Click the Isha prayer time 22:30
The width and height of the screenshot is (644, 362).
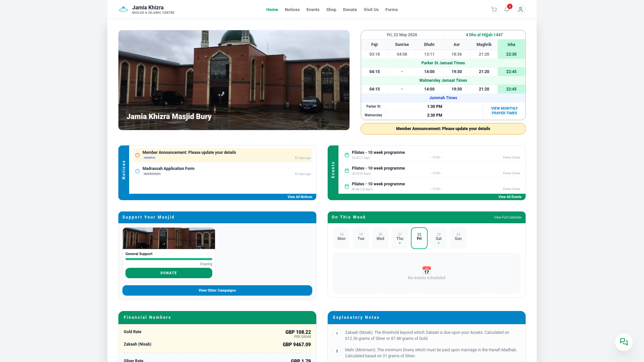(511, 54)
